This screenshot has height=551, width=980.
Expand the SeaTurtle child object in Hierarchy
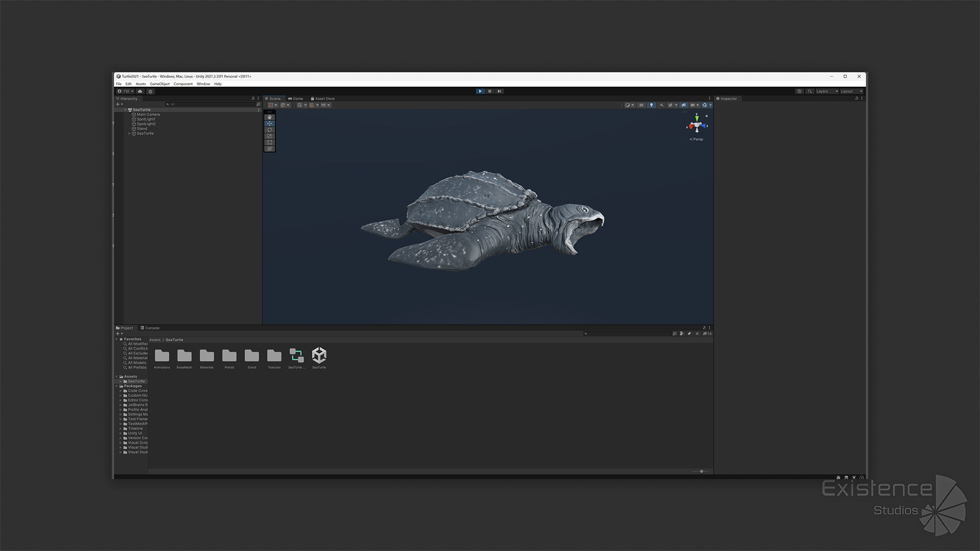pos(130,134)
